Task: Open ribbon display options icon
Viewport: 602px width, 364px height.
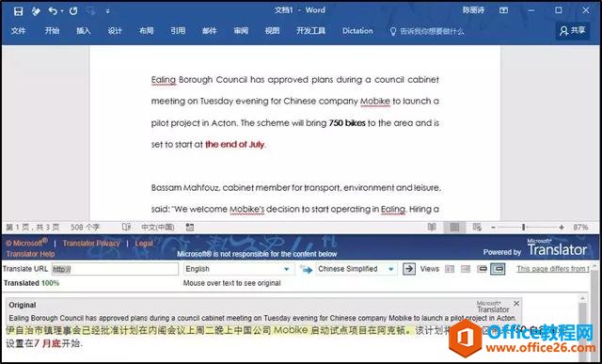Action: point(504,10)
